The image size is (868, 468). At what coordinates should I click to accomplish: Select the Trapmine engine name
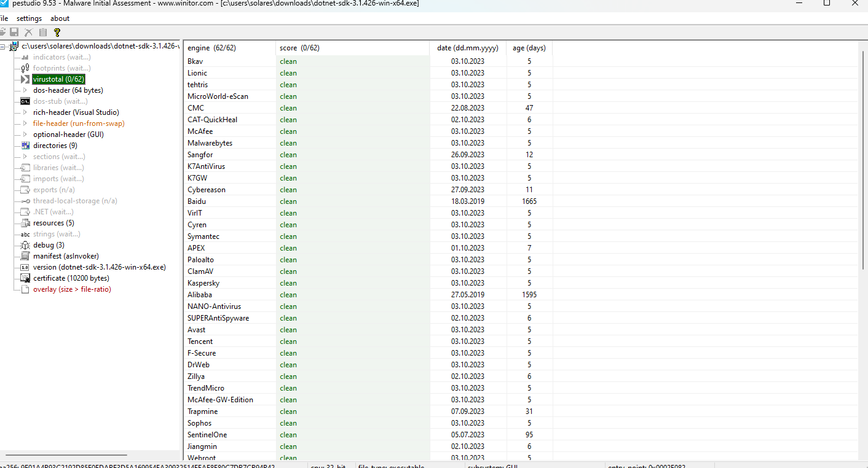[x=202, y=411]
